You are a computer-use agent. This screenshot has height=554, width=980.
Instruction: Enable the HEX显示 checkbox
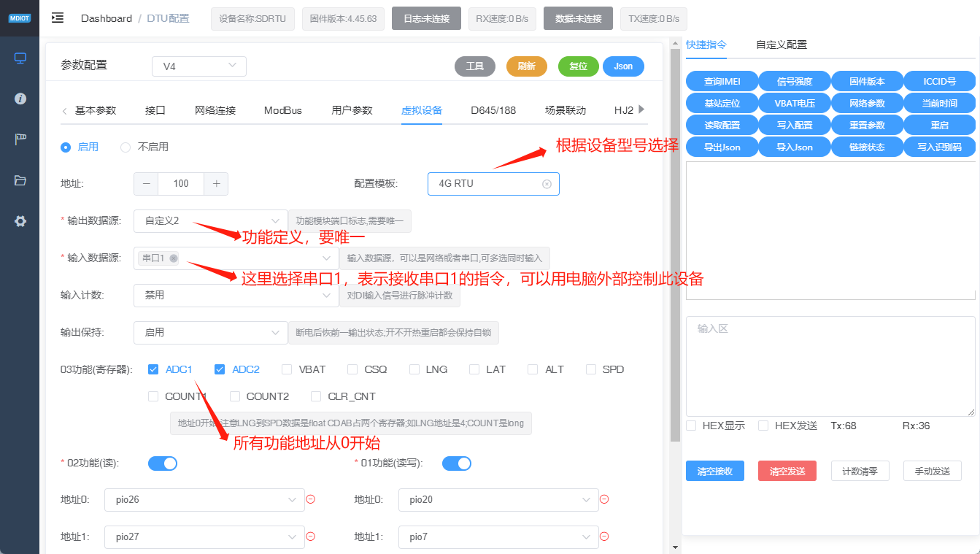click(690, 426)
